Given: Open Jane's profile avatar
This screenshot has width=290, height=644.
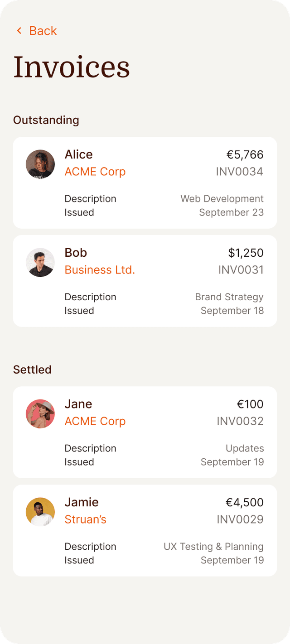Looking at the screenshot, I should (40, 413).
